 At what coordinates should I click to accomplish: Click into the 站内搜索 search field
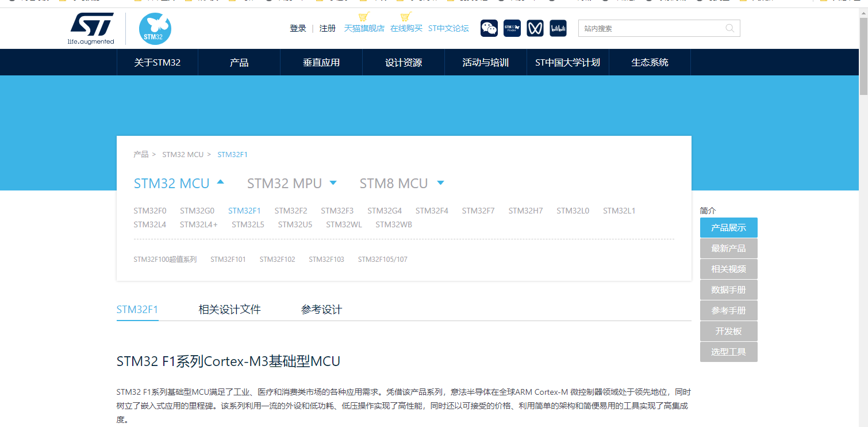(659, 28)
